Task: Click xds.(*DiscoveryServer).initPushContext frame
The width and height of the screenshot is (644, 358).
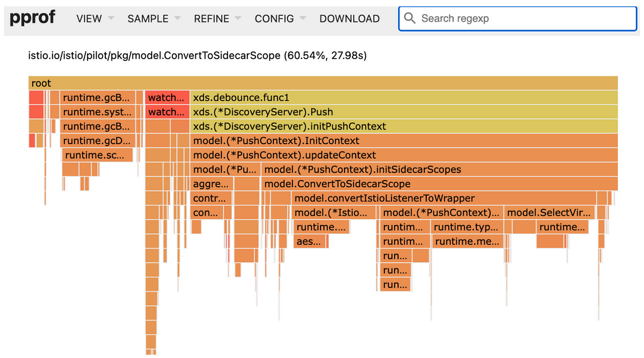Action: tap(403, 126)
